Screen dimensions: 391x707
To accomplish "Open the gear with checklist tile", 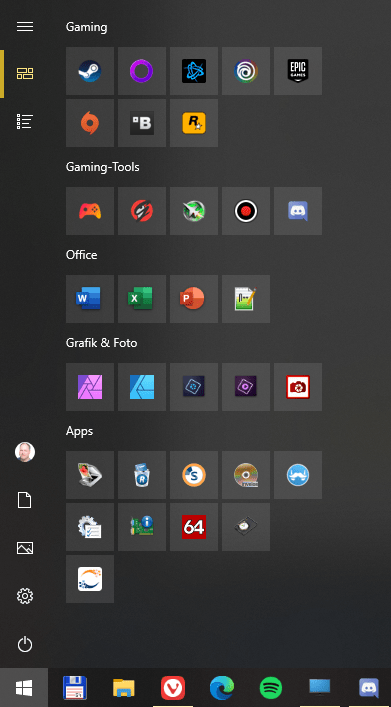I will tap(90, 527).
